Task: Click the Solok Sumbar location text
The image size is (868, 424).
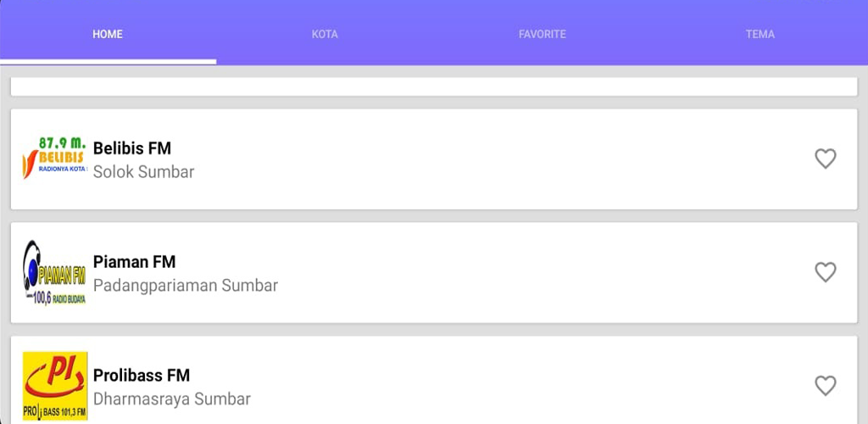Action: [143, 172]
